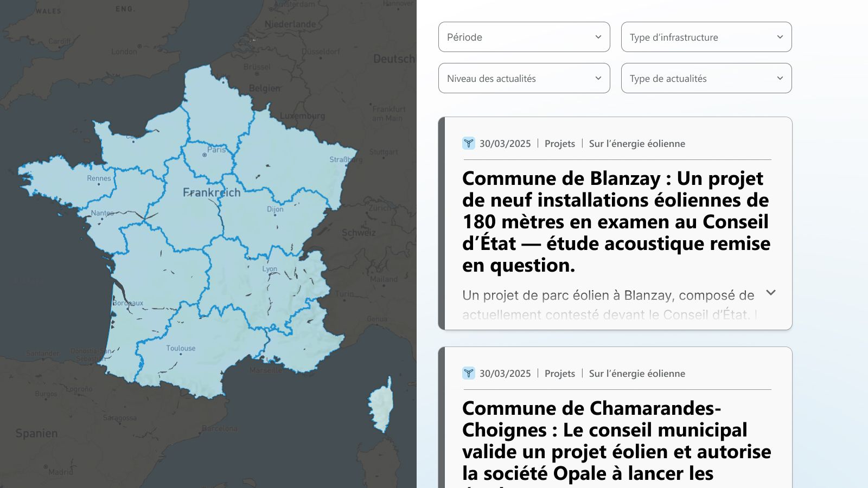868x488 pixels.
Task: Click the Paris city marker on map
Action: 205,155
